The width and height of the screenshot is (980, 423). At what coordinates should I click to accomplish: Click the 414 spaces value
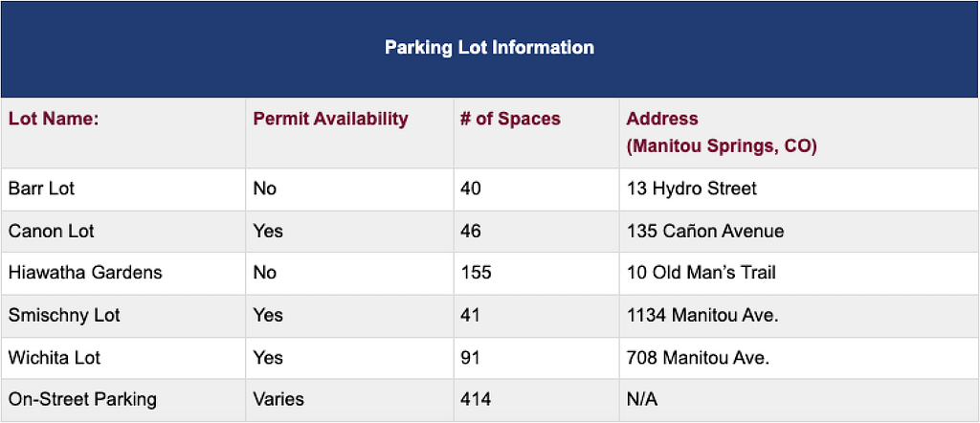476,399
